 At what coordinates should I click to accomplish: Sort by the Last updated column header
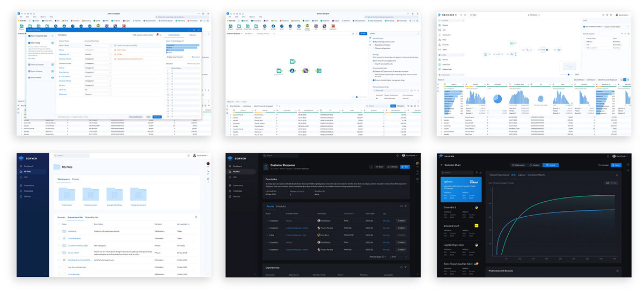(x=182, y=224)
